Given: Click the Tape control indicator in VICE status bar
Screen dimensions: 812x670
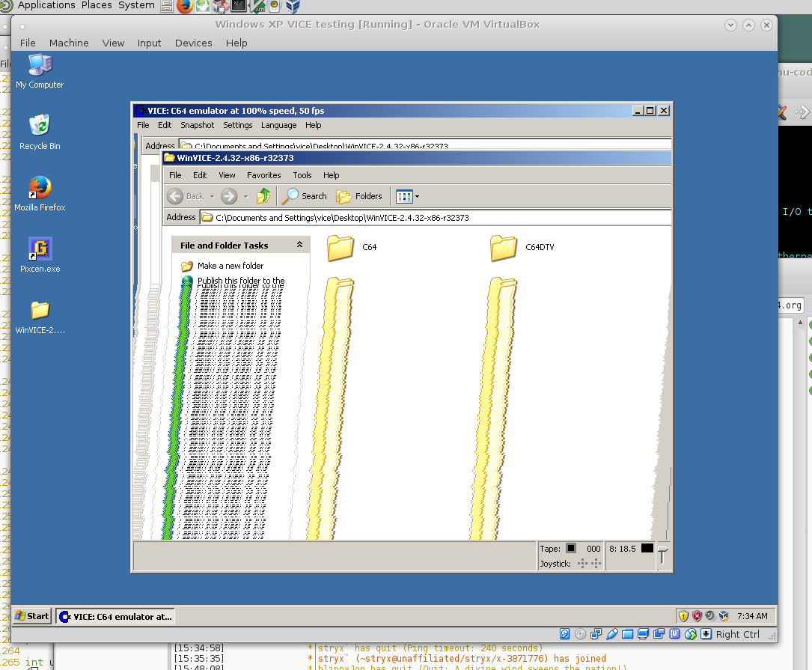Looking at the screenshot, I should [571, 548].
